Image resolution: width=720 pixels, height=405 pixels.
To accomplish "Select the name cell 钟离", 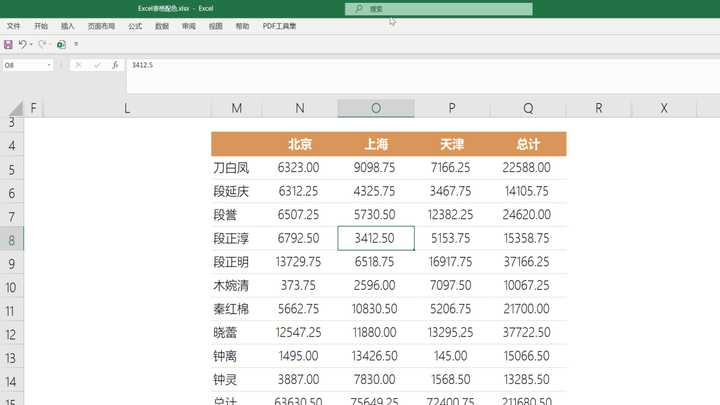I will point(236,356).
